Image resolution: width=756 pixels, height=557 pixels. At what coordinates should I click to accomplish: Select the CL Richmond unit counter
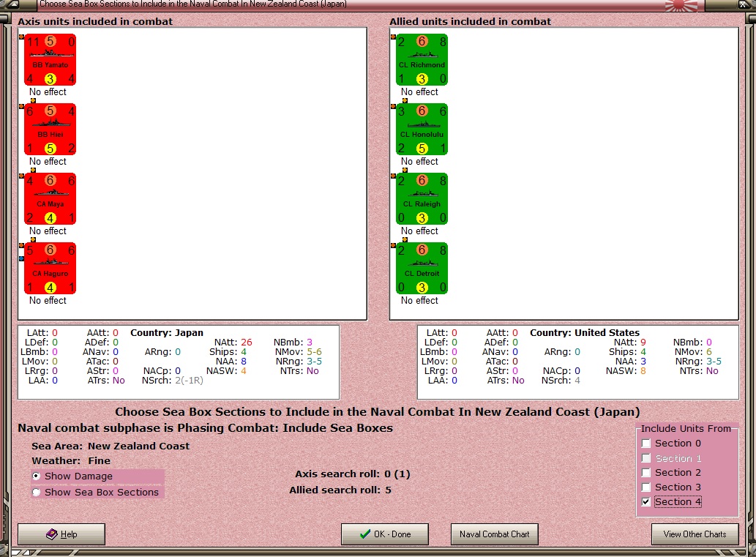pos(422,60)
